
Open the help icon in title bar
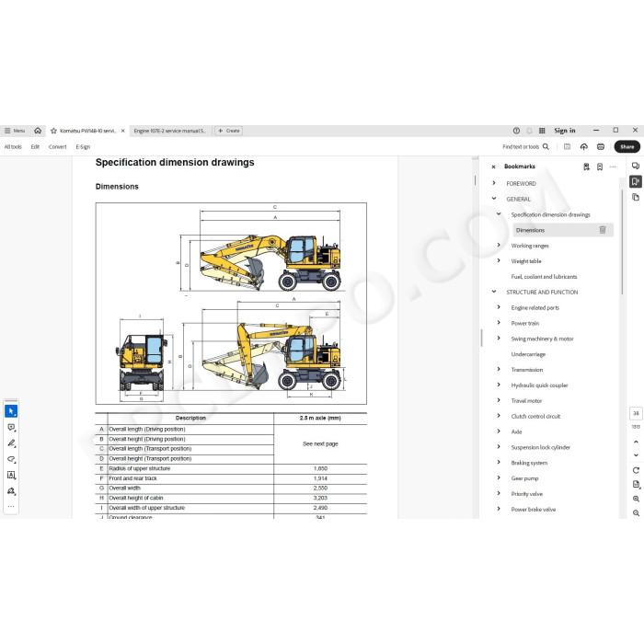coord(516,131)
